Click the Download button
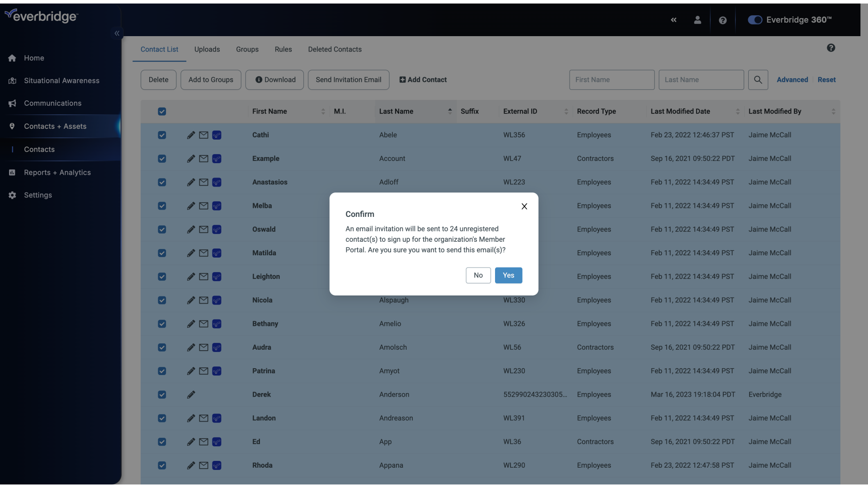This screenshot has height=488, width=868. pyautogui.click(x=275, y=80)
